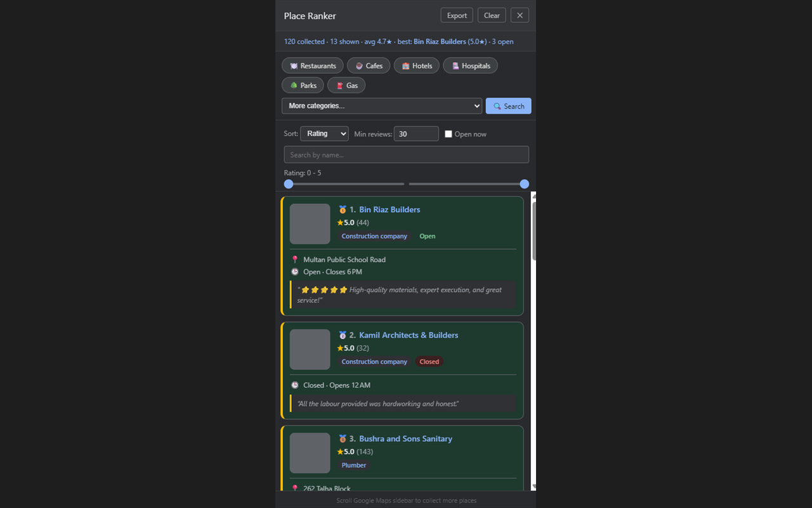
Task: Open the Sort by Rating dropdown
Action: tap(324, 133)
